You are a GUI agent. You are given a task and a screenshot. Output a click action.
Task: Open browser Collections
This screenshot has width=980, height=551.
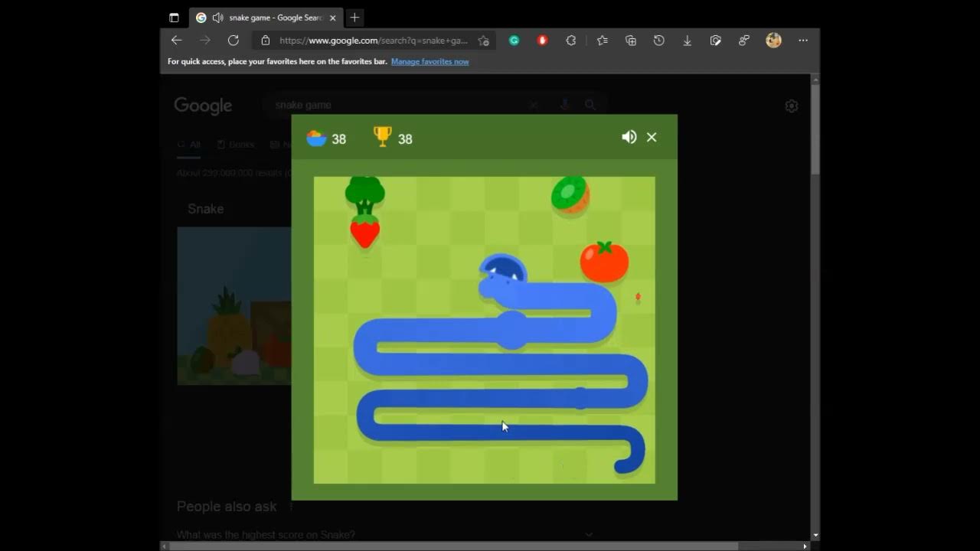(x=631, y=41)
